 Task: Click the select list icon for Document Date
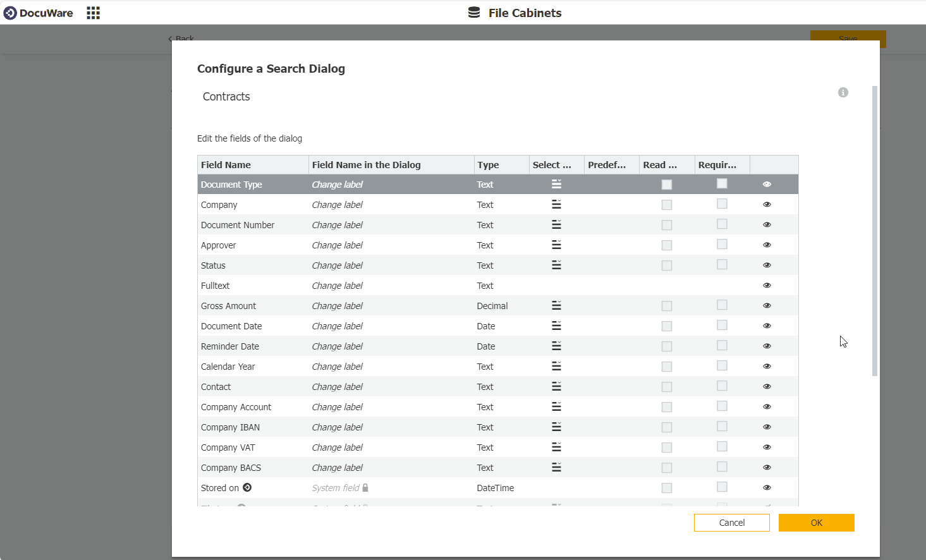556,326
